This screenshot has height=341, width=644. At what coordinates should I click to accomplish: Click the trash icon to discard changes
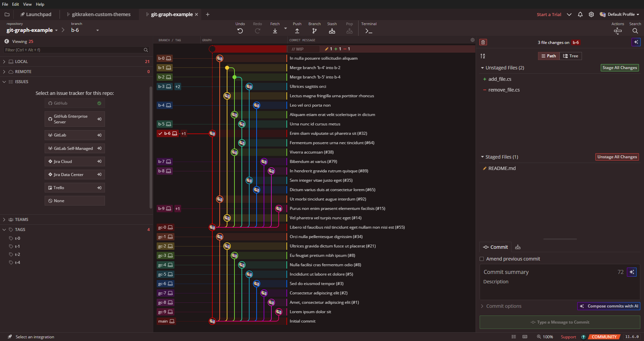pos(483,42)
